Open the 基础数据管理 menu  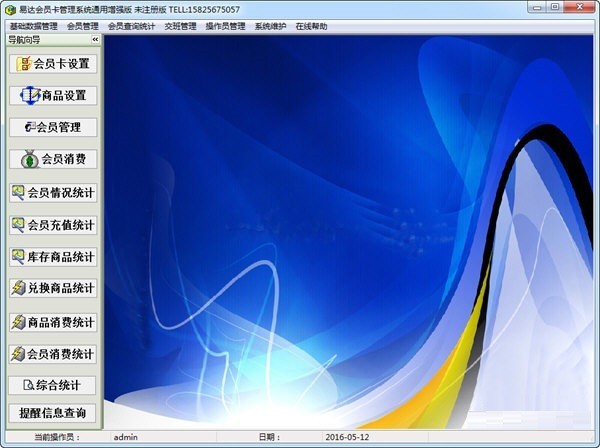point(33,26)
